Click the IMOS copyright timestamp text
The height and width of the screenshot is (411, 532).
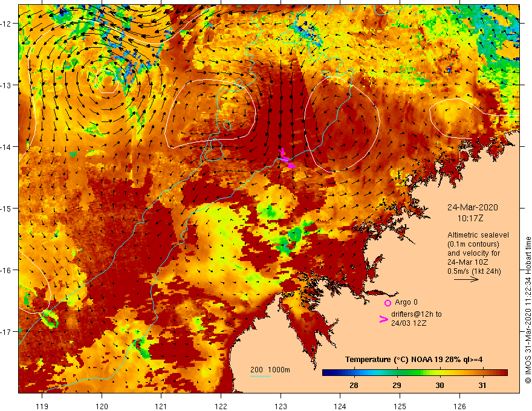pos(528,310)
